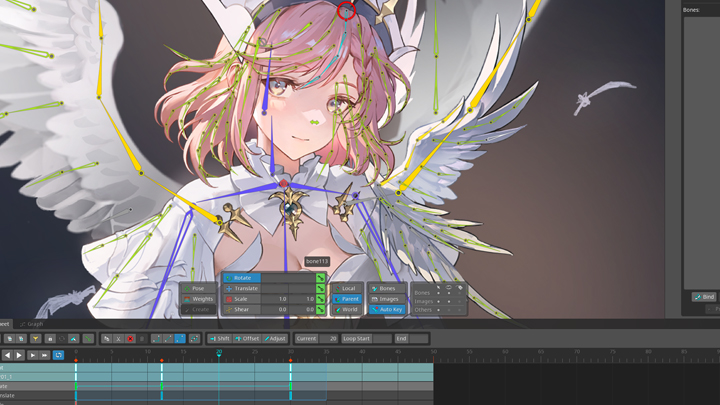Click the column header arrow-select icon
Viewport: 720px width, 405px height.
tap(438, 287)
